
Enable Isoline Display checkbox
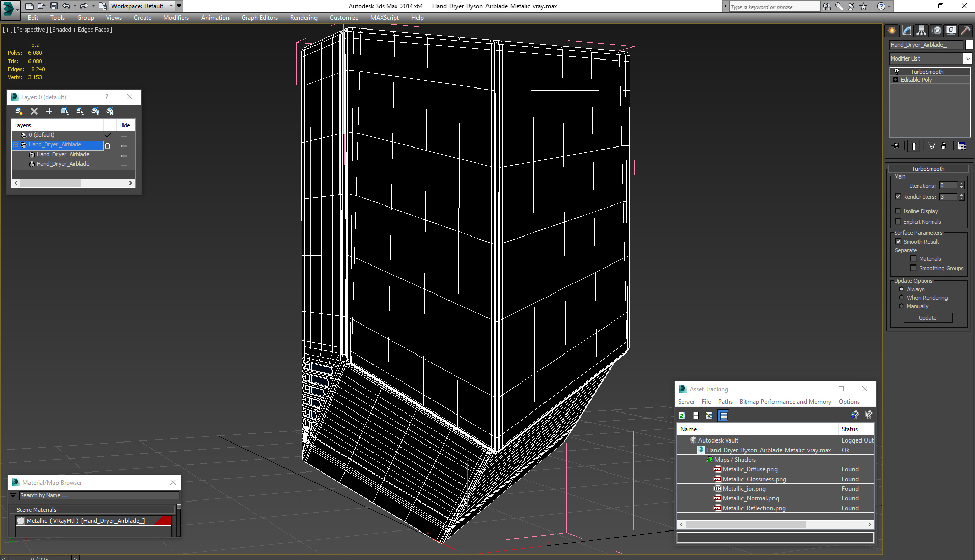[x=898, y=211]
